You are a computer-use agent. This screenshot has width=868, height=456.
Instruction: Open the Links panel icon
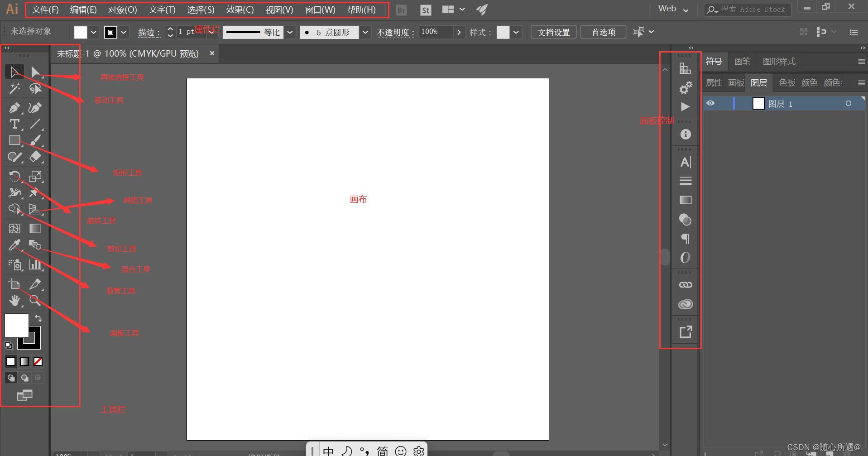686,285
